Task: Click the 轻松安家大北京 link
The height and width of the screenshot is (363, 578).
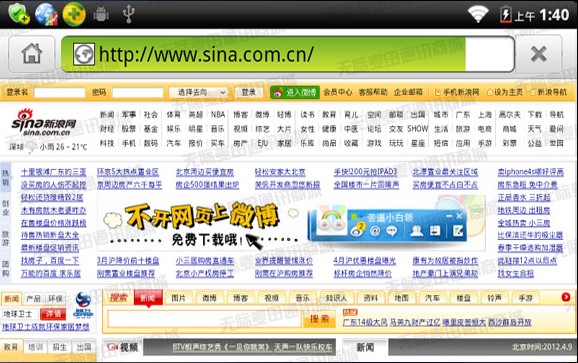Action: (x=280, y=172)
